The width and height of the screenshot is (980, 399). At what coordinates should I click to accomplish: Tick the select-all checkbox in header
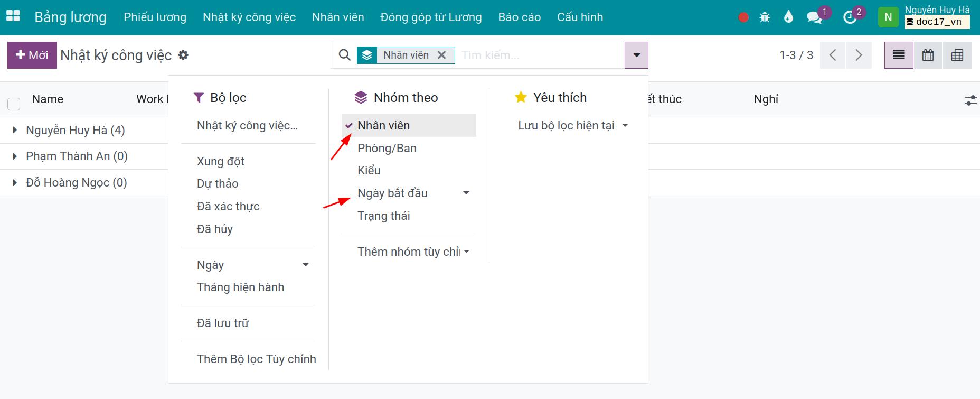pyautogui.click(x=14, y=104)
